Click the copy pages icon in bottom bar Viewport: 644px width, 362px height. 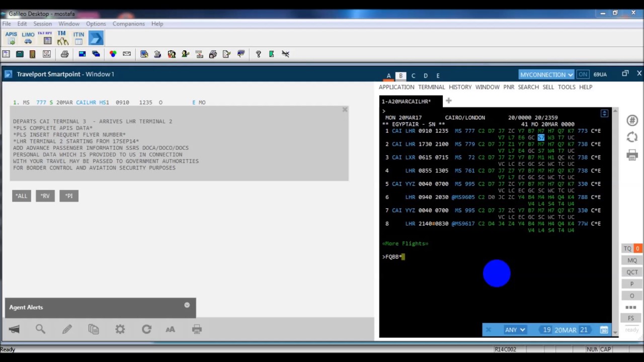tap(94, 329)
